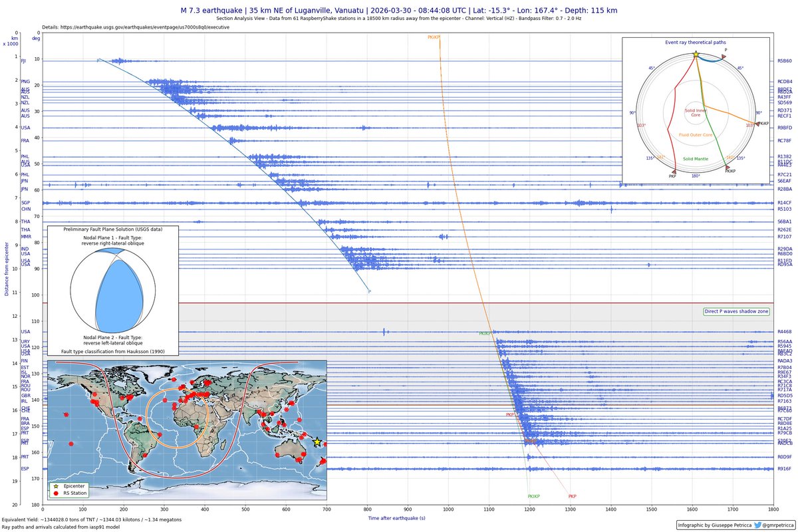Select the MMR station trace label
798x532 pixels.
[26, 236]
